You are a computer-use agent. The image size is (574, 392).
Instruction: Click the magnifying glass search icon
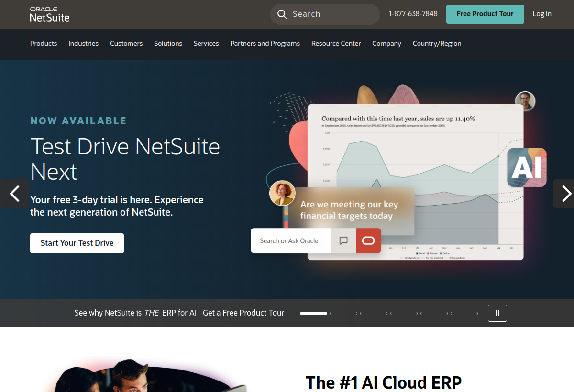282,14
